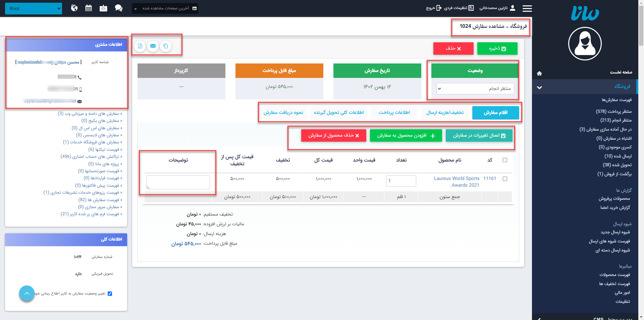Click the product description text field

178,182
